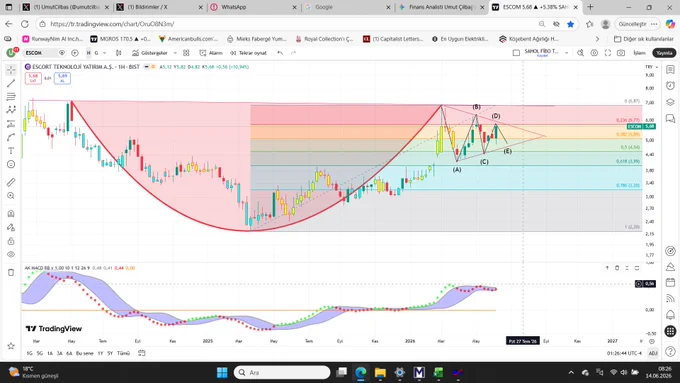Click the red 5,68 sell price box
The image size is (680, 383).
[x=33, y=78]
